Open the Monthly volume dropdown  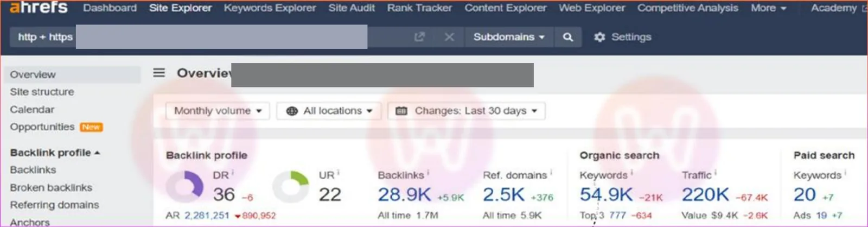click(x=218, y=111)
